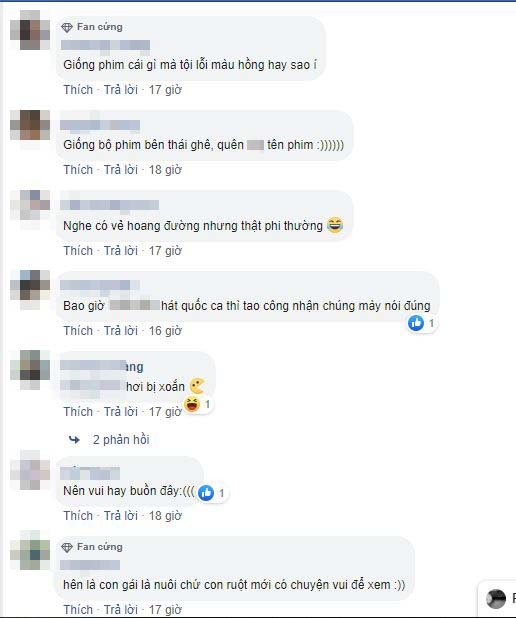Click the chat head avatar at the bottom right
Viewport: 516px width, 618px height.
pos(496,599)
